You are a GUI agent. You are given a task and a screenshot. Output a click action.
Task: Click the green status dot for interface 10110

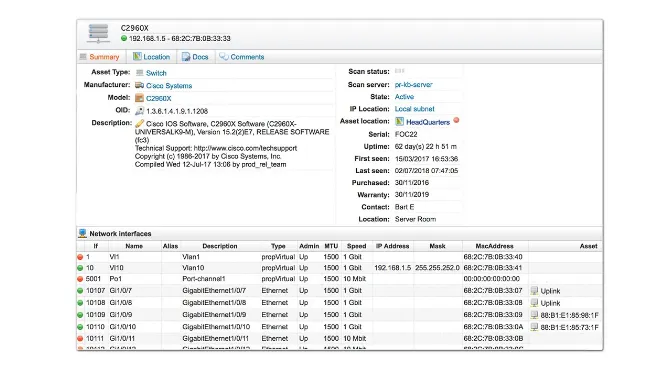click(80, 326)
